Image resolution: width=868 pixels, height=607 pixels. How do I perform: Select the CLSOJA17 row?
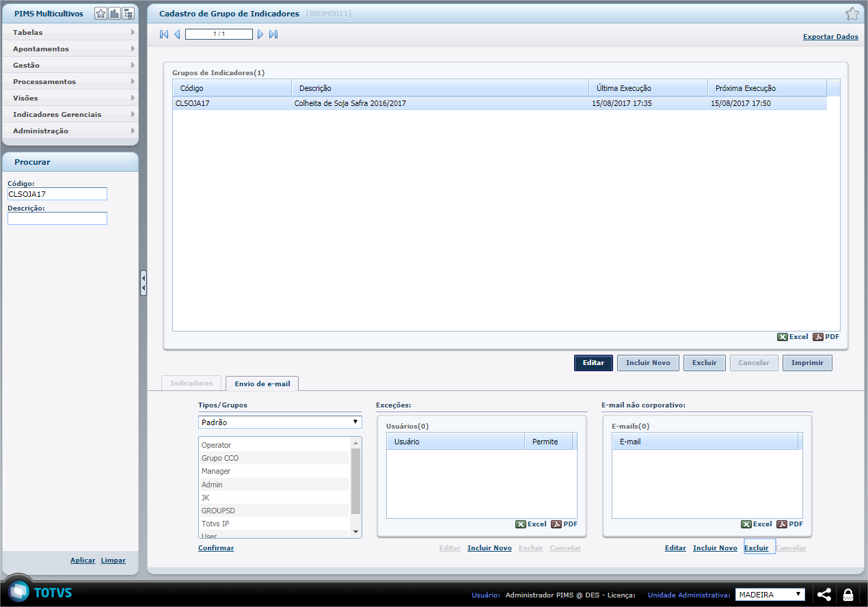point(500,104)
